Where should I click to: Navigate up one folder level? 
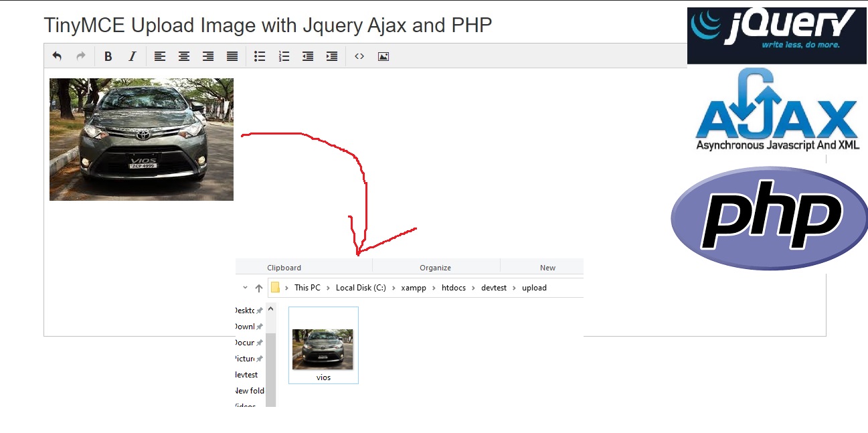click(x=258, y=288)
